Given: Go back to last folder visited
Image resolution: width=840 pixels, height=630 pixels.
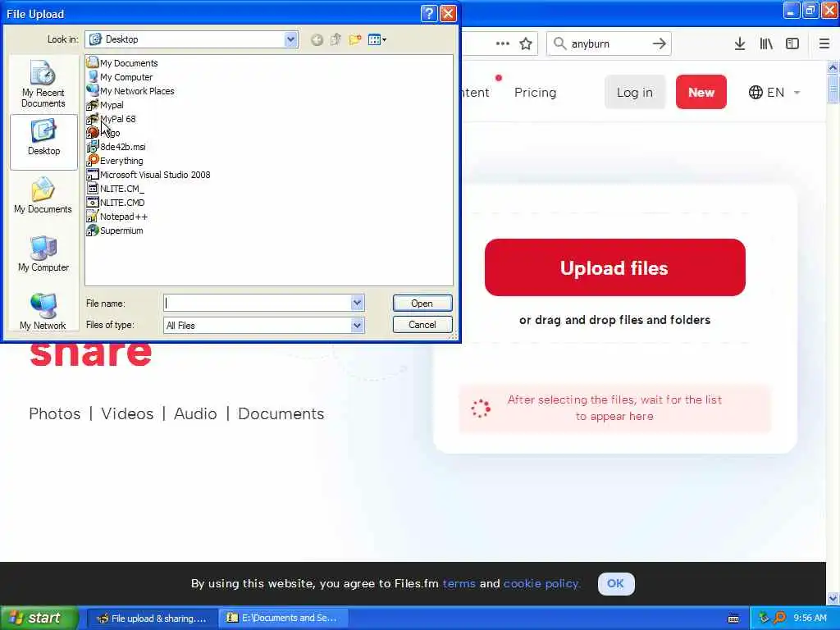Looking at the screenshot, I should click(317, 39).
